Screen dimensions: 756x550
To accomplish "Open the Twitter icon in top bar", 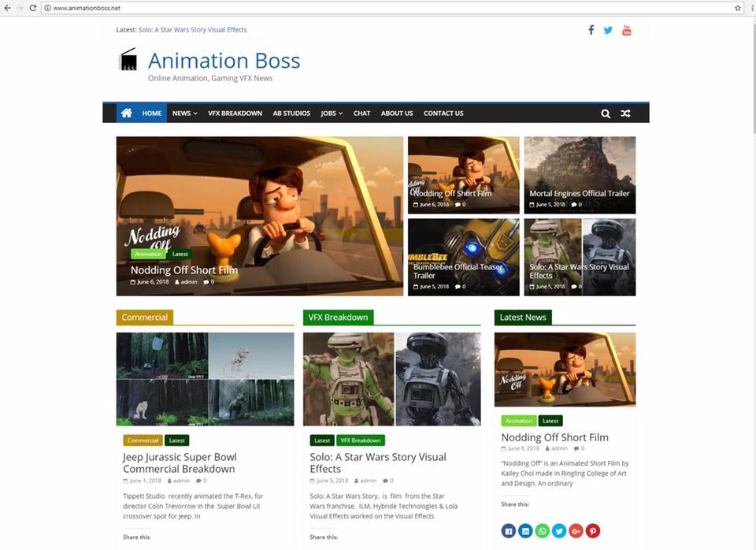I will coord(608,30).
